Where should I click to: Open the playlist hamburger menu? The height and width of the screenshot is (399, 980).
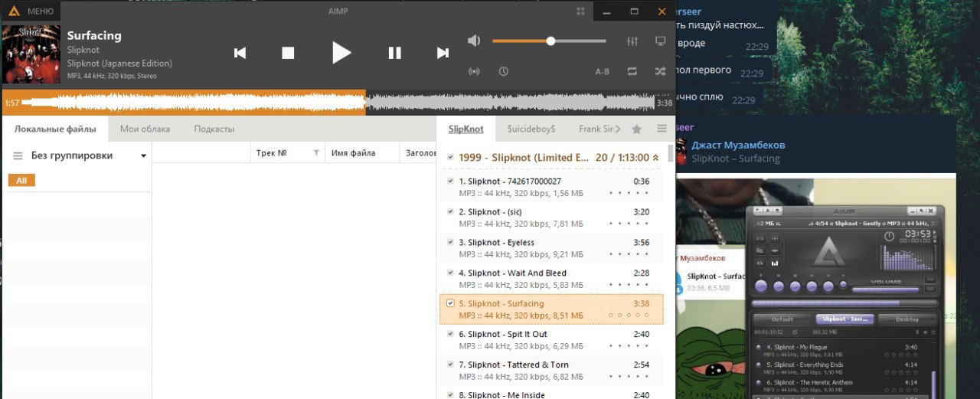click(x=662, y=129)
